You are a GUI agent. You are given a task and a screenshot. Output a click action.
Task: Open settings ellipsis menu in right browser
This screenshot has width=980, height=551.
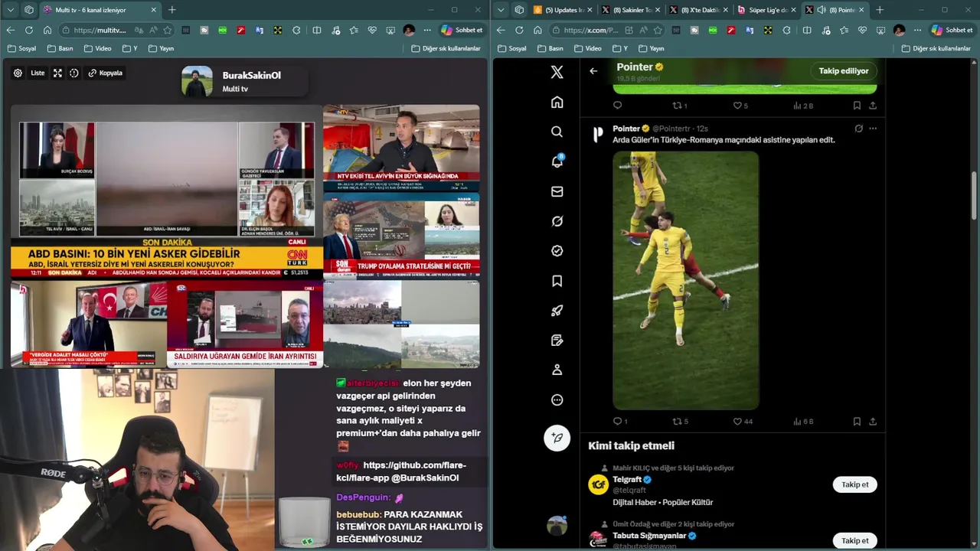click(x=917, y=30)
